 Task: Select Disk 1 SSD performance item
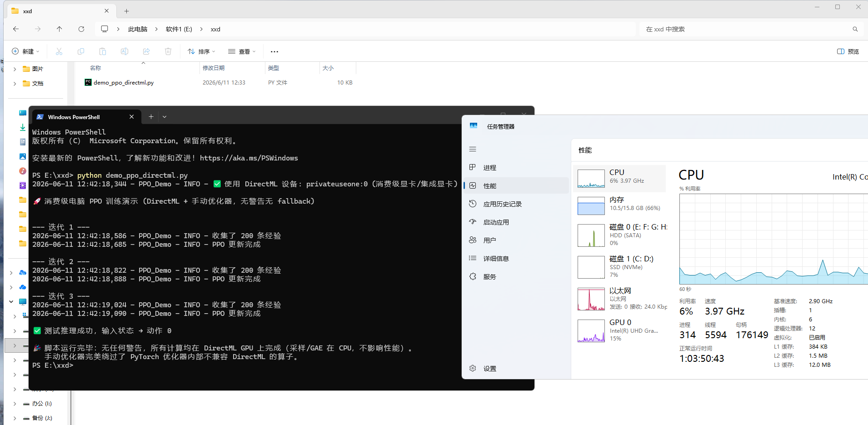pos(620,267)
